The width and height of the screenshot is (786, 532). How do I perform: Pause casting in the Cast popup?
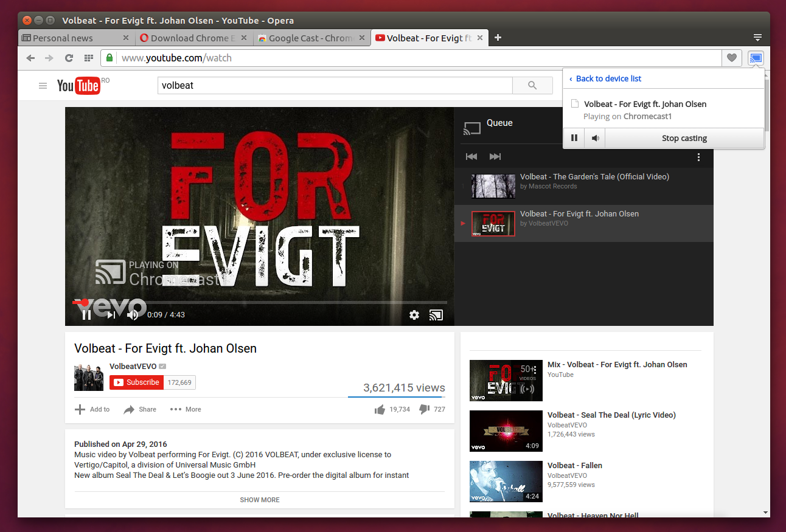(574, 138)
